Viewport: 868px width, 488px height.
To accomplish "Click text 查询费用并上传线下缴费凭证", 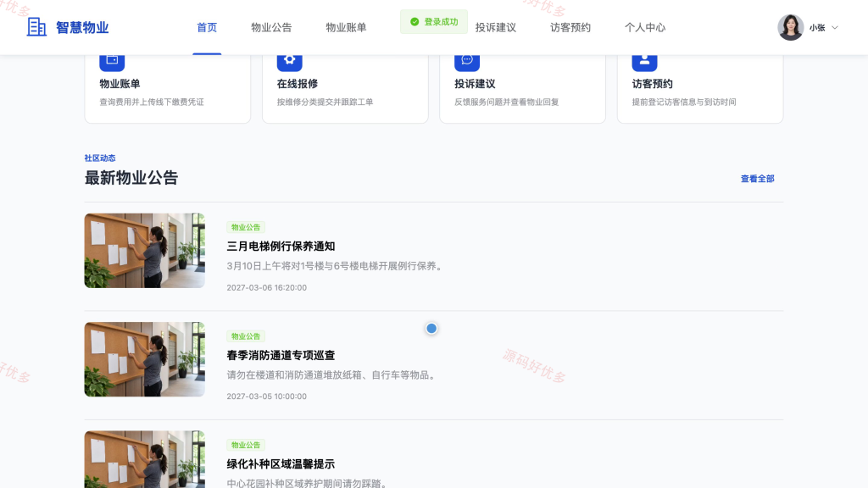I will (152, 102).
